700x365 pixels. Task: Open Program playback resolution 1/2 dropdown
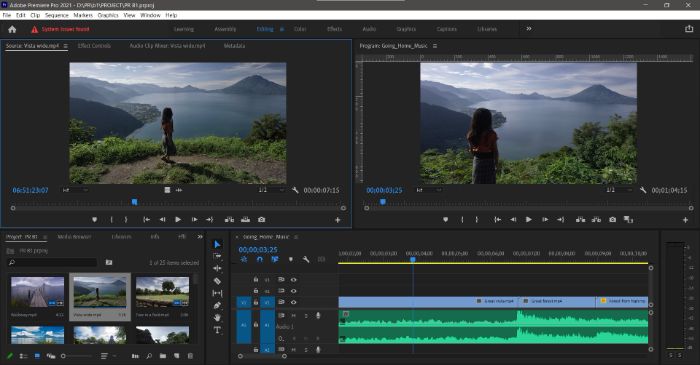pyautogui.click(x=619, y=190)
